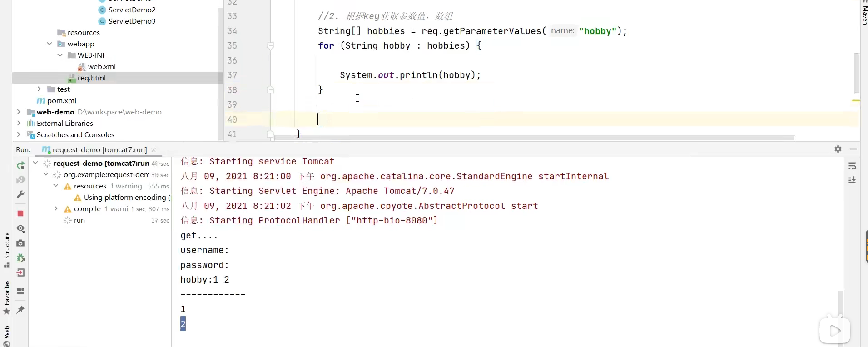The image size is (868, 347).
Task: Click fold end marker at line 41
Action: coord(270,134)
